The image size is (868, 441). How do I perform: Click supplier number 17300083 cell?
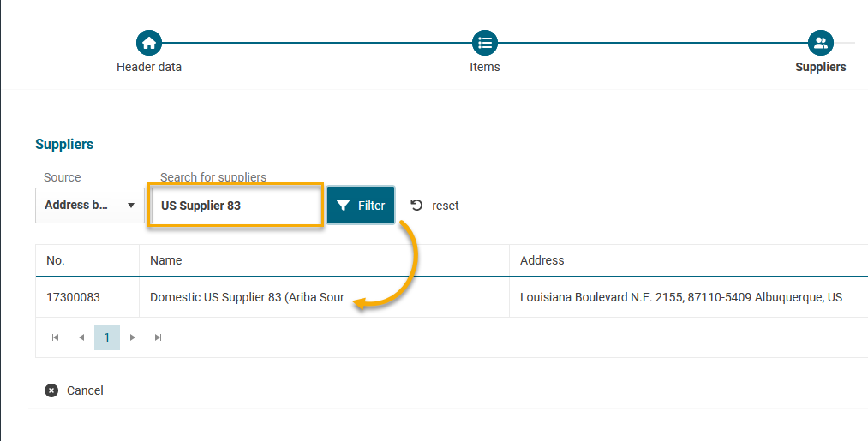(73, 298)
